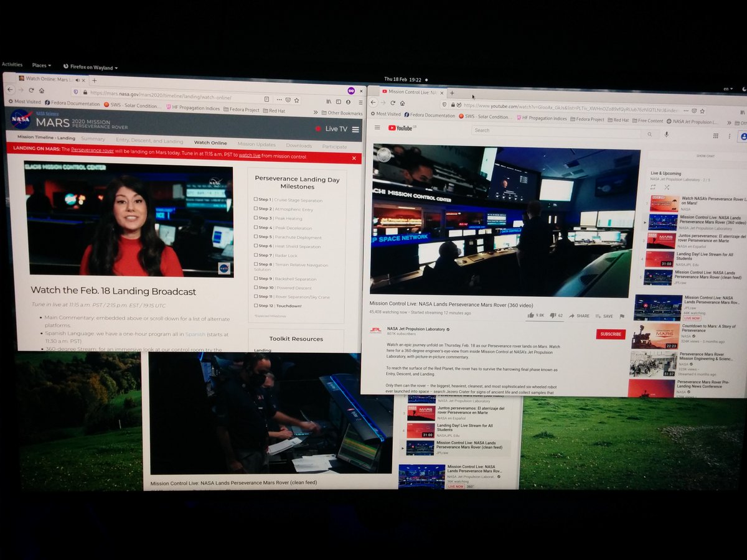Open the NASA Mars site hamburger menu

355,129
